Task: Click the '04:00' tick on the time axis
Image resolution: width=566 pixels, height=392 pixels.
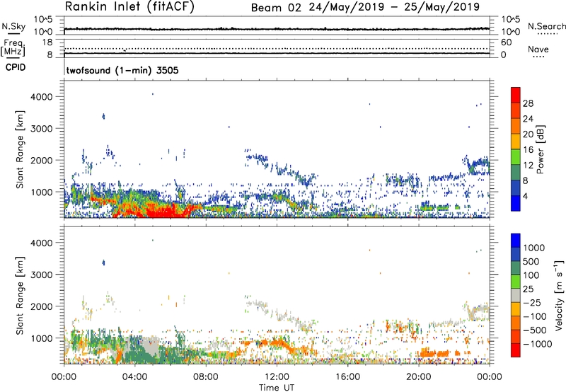Action: pos(135,377)
